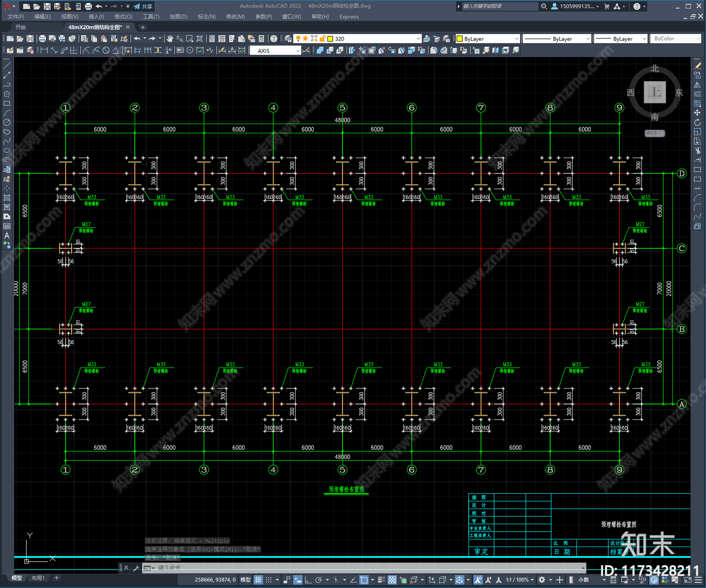
Task: Toggle lineweight display in status bar
Action: tap(382, 580)
